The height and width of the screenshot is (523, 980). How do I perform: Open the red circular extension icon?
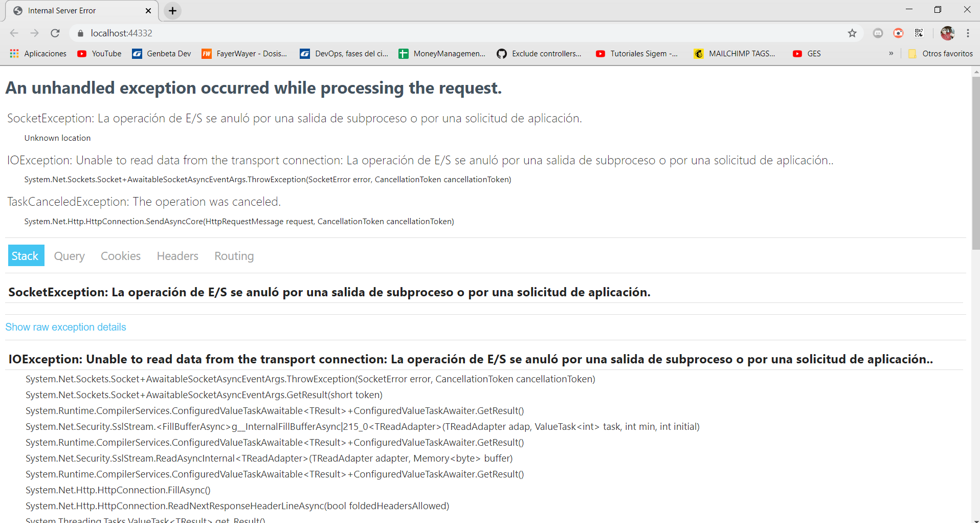pos(898,33)
